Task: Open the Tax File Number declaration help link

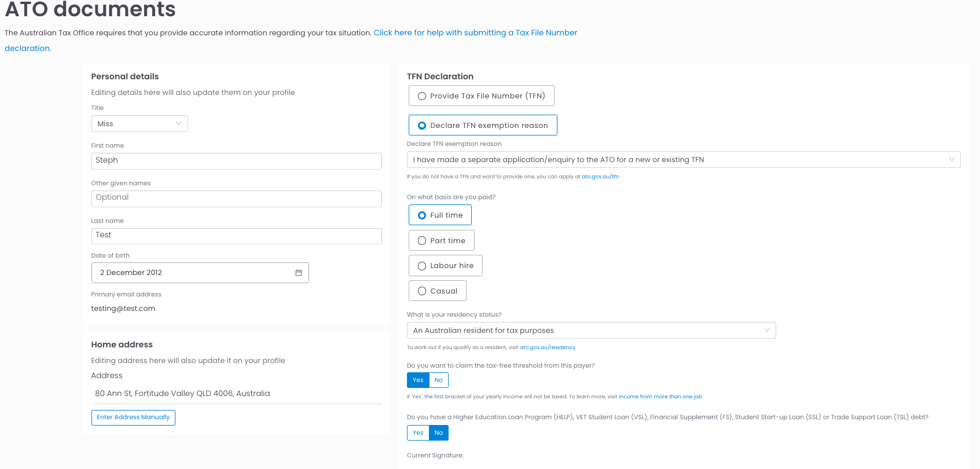Action: (475, 33)
